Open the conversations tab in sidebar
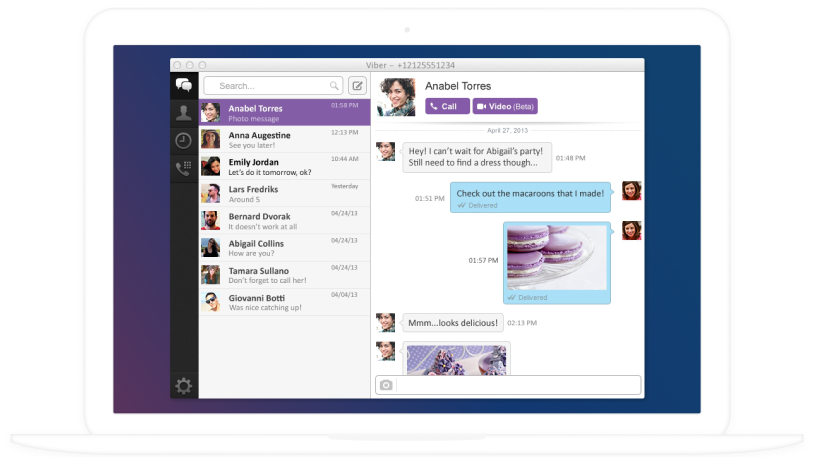The height and width of the screenshot is (468, 814). [x=184, y=86]
